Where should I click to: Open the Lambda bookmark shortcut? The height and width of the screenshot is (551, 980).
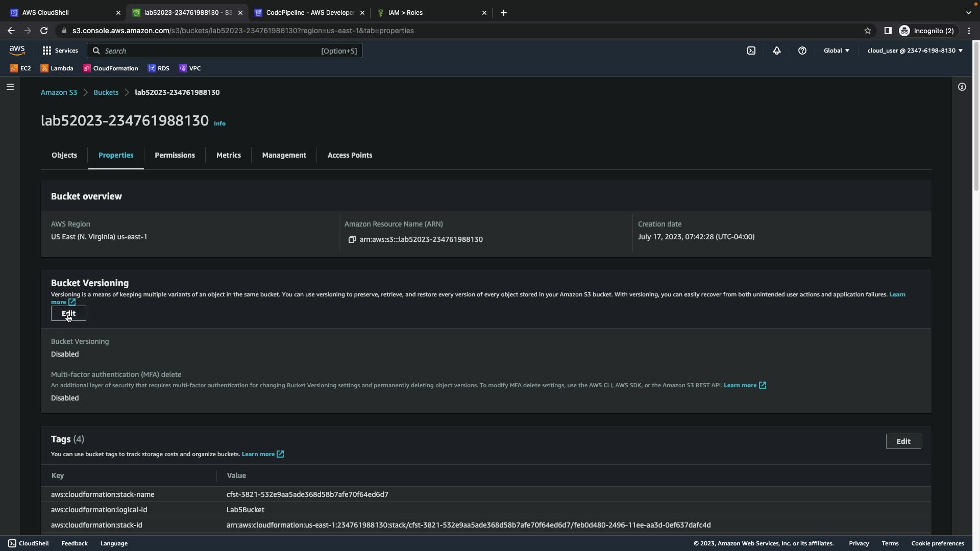tap(57, 68)
